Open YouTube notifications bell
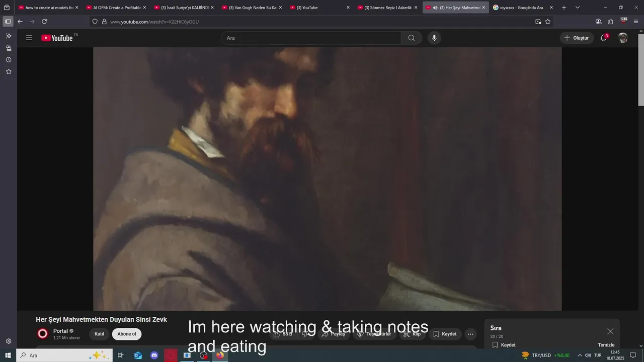The width and height of the screenshot is (644, 362). point(604,38)
